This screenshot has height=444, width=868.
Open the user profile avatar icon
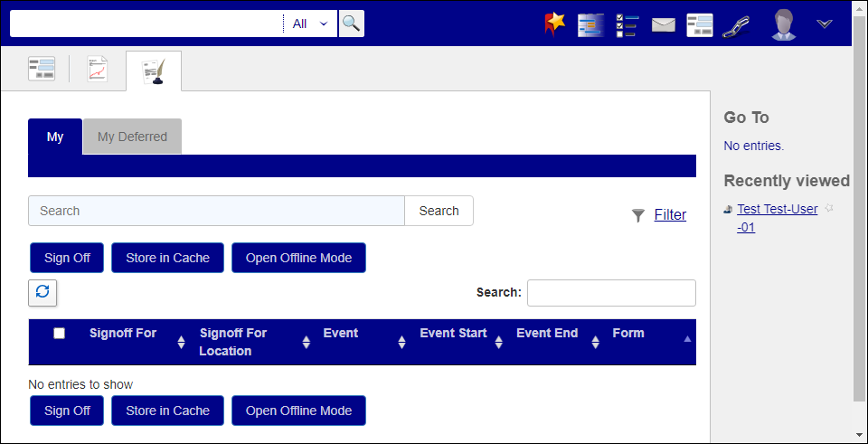coord(784,25)
